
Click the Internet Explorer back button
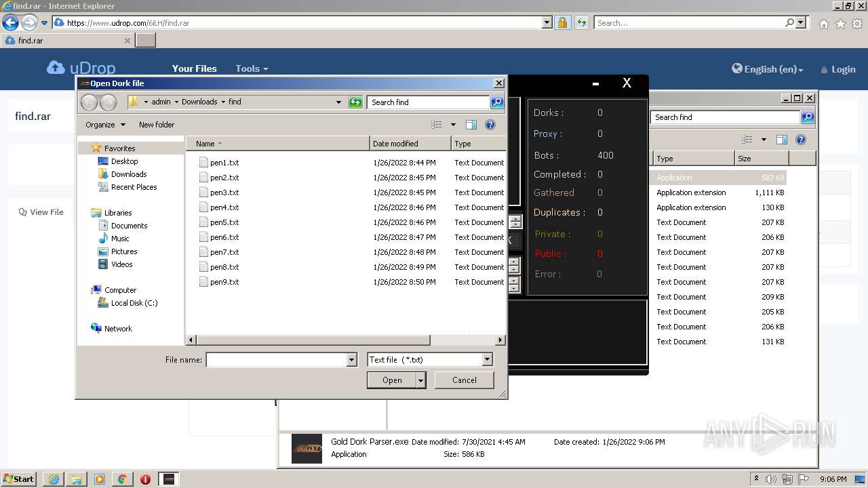tap(10, 23)
